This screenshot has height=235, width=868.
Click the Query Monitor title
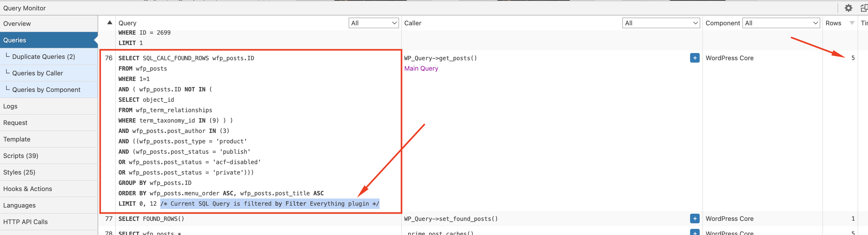24,8
